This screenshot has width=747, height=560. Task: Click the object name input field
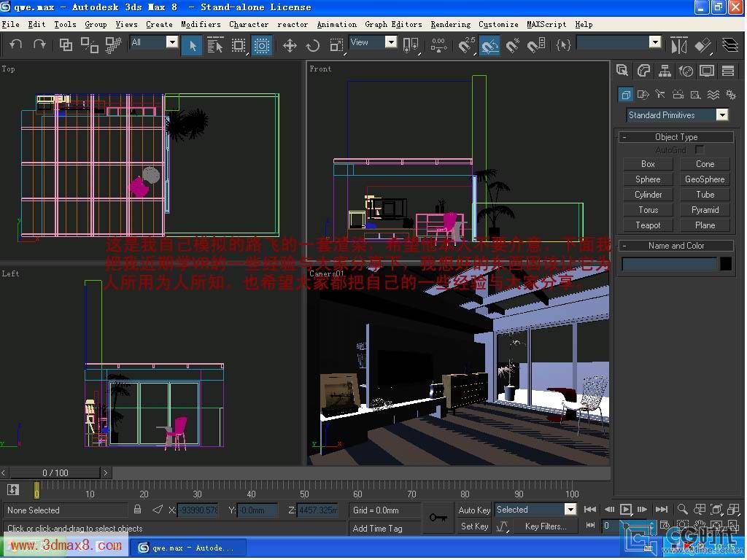(669, 264)
